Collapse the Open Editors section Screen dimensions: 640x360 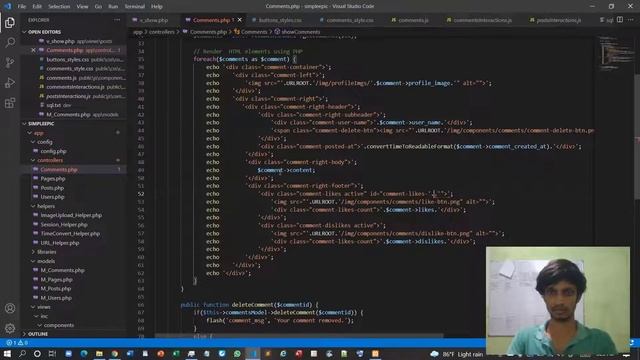pos(44,32)
